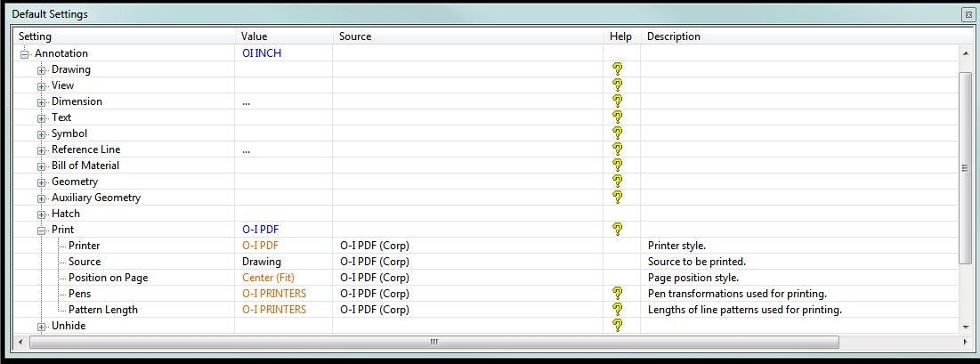Click the Print row O-I PDF value

260,230
